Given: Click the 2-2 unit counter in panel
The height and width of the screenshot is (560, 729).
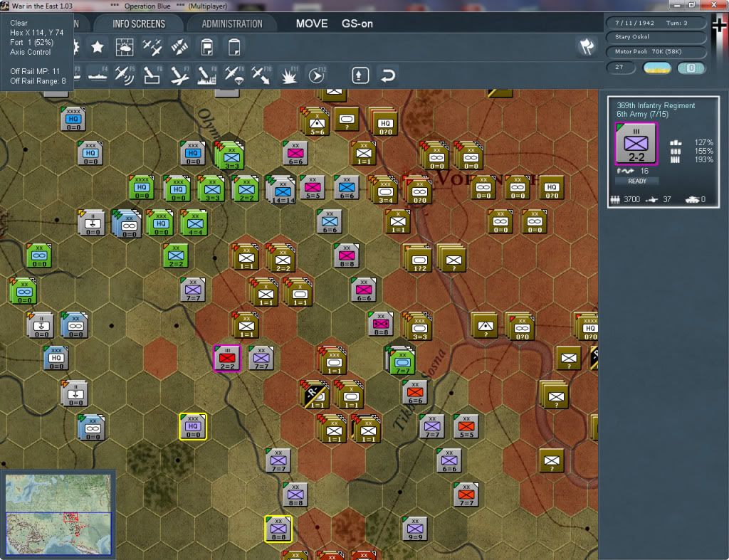Looking at the screenshot, I should coord(636,144).
